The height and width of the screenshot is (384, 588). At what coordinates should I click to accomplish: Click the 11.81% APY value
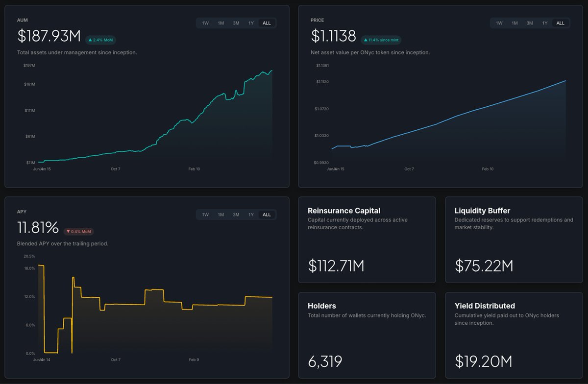[x=38, y=228]
